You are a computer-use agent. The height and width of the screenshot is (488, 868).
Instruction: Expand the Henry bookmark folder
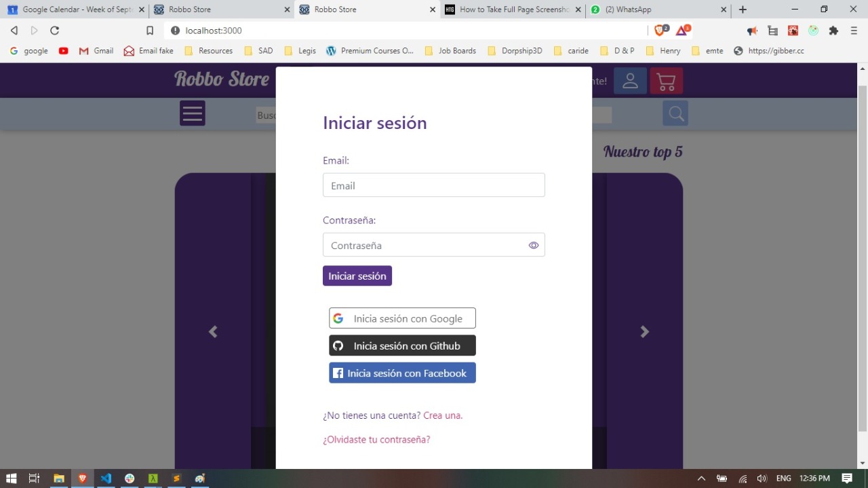663,51
